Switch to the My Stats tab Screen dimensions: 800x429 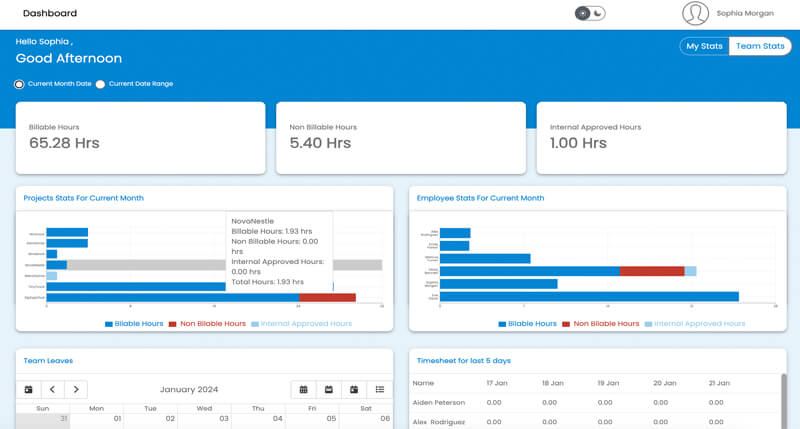[704, 46]
